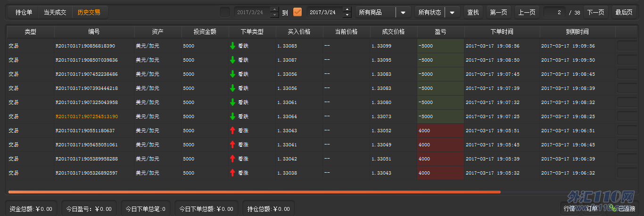Click the orange horizontal scrollbar
Image resolution: width=644 pixels, height=216 pixels.
[255, 192]
